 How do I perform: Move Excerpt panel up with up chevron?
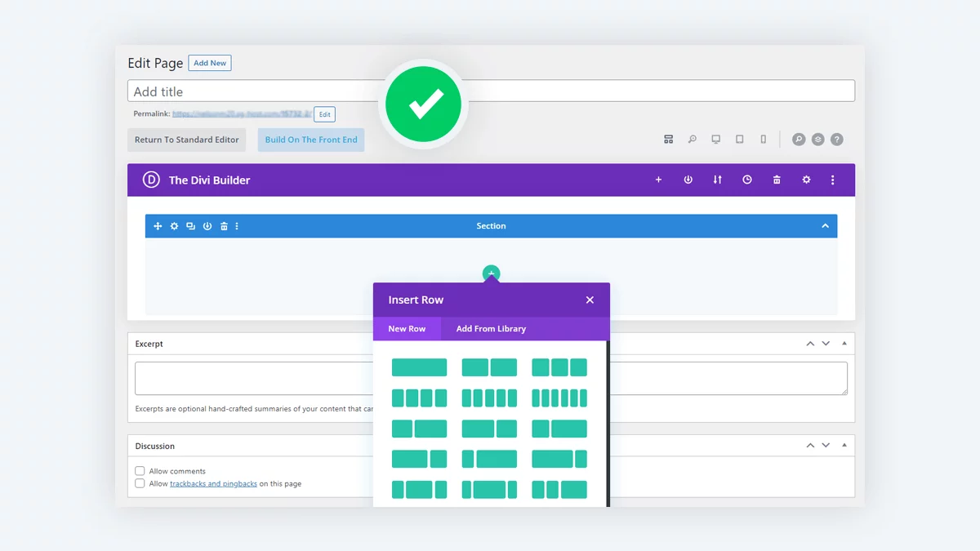[810, 344]
